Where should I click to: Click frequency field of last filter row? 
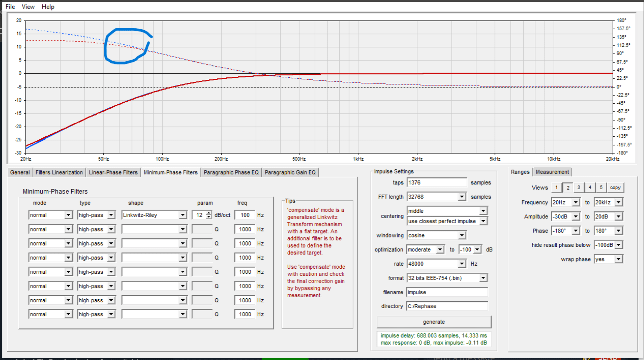pos(245,314)
